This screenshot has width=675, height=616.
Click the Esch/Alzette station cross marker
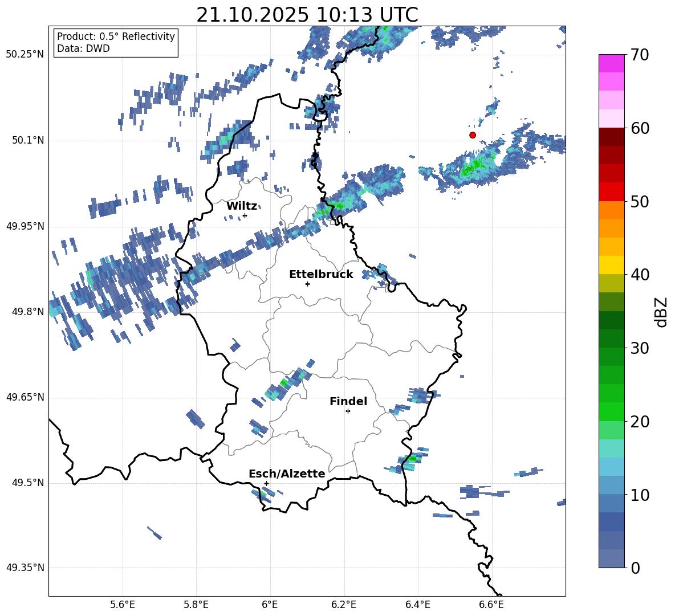266,483
